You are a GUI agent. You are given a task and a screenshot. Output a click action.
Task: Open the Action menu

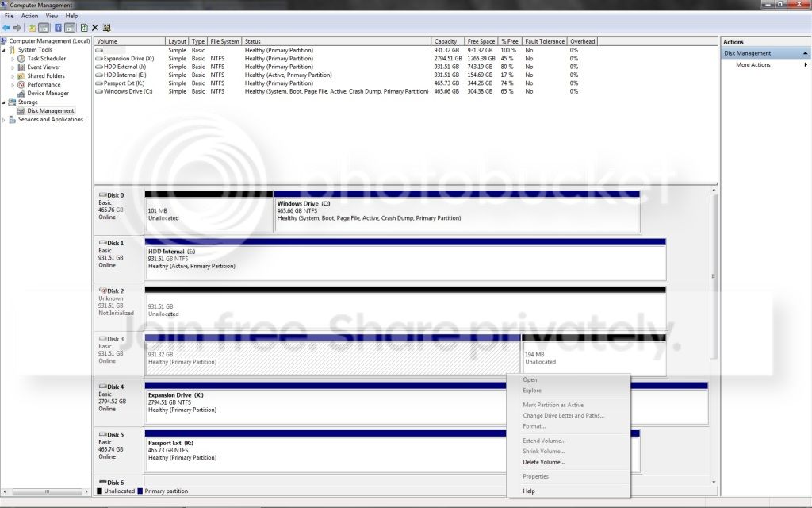(29, 16)
